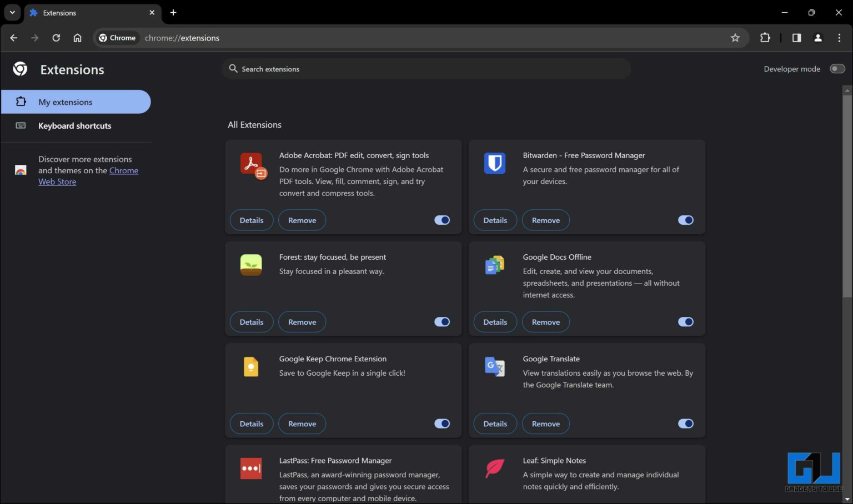Screen dimensions: 853x504
Task: Select the Google Translate icon
Action: point(494,366)
